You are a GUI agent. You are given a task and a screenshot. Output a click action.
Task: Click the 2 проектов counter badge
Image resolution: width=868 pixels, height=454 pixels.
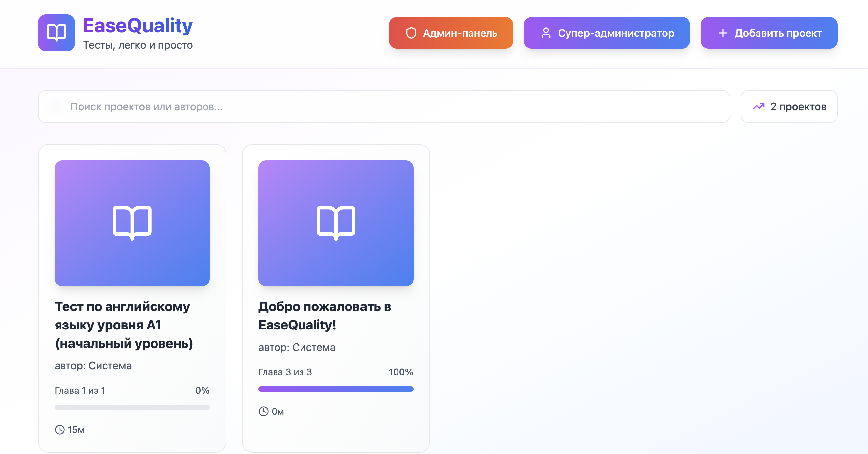pos(789,107)
